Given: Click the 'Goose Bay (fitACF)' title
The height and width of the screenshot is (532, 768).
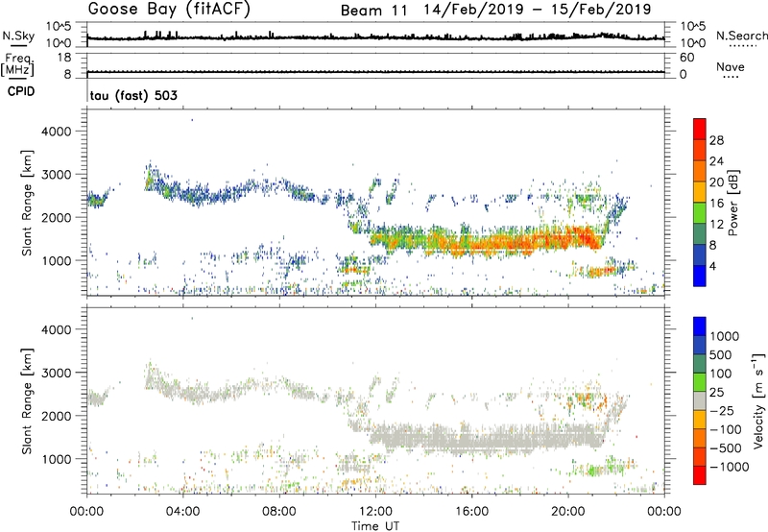Looking at the screenshot, I should pyautogui.click(x=162, y=10).
